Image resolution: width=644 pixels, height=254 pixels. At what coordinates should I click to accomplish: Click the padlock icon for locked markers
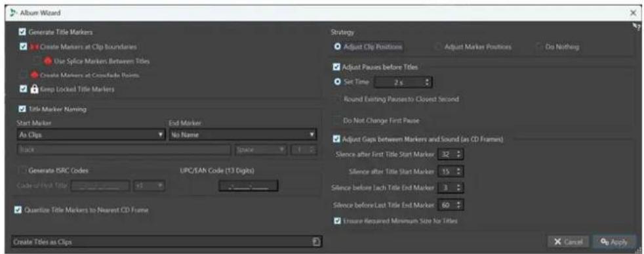click(35, 89)
